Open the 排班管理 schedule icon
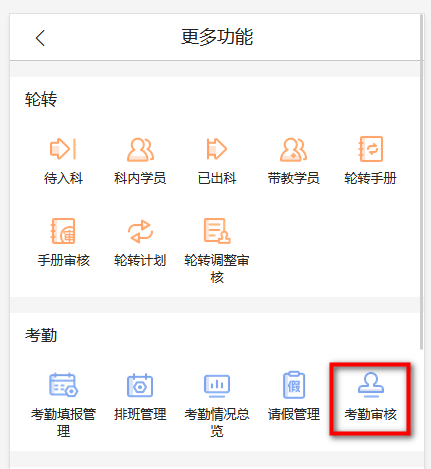 140,385
